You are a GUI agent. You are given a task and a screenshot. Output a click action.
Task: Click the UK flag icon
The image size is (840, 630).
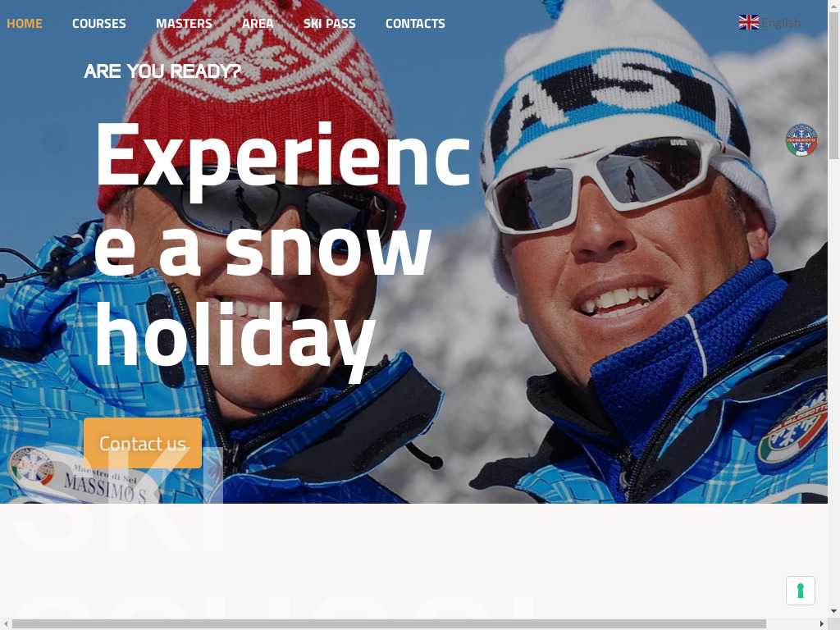pos(748,22)
